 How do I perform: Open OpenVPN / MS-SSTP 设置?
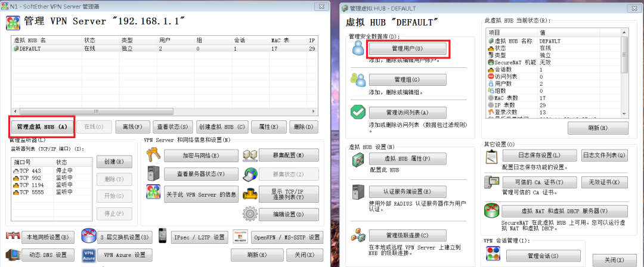[287, 237]
